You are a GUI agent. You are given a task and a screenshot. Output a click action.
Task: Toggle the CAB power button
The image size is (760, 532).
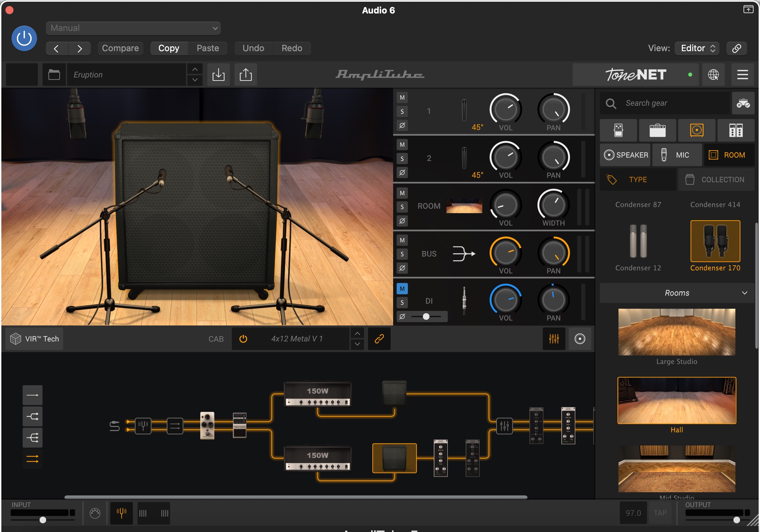243,339
